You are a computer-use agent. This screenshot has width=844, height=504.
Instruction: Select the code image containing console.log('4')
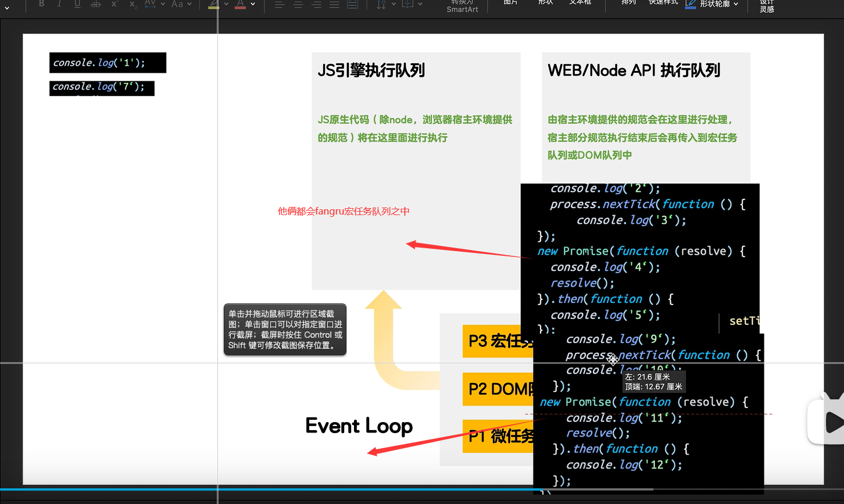(x=640, y=259)
